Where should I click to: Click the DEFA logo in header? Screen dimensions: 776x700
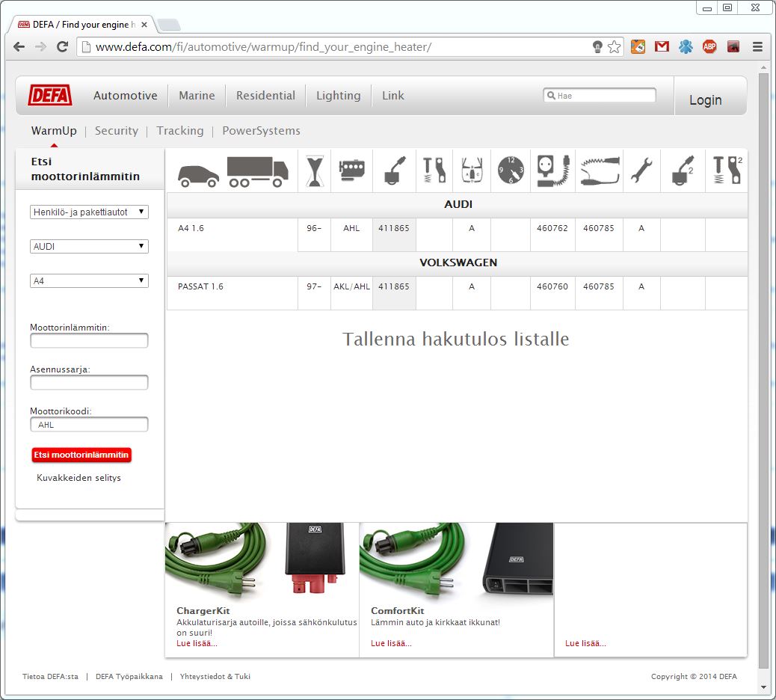point(50,96)
